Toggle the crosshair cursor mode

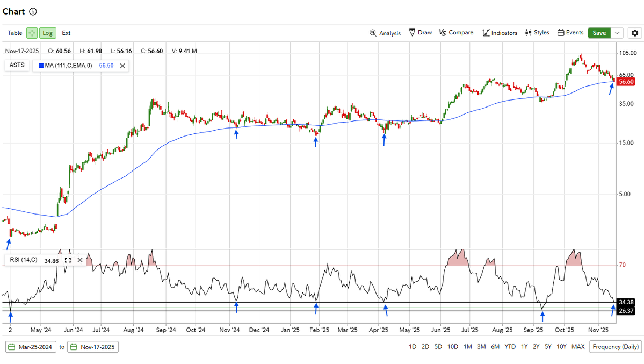(32, 33)
